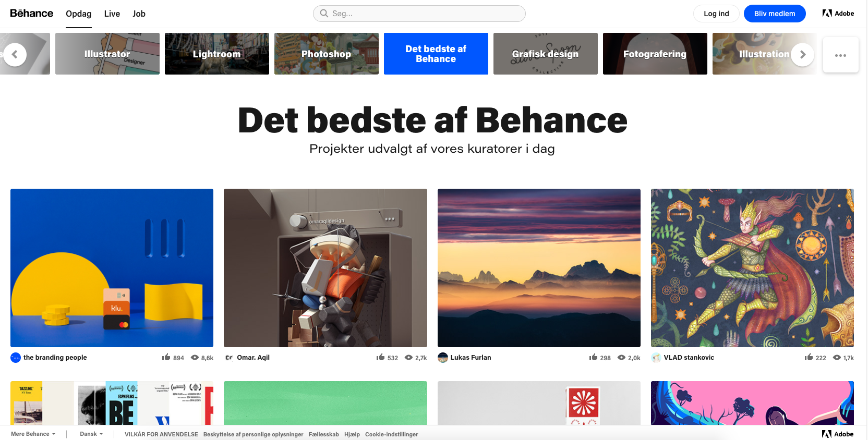
Task: Click the Adobe logo in the header
Action: [838, 14]
